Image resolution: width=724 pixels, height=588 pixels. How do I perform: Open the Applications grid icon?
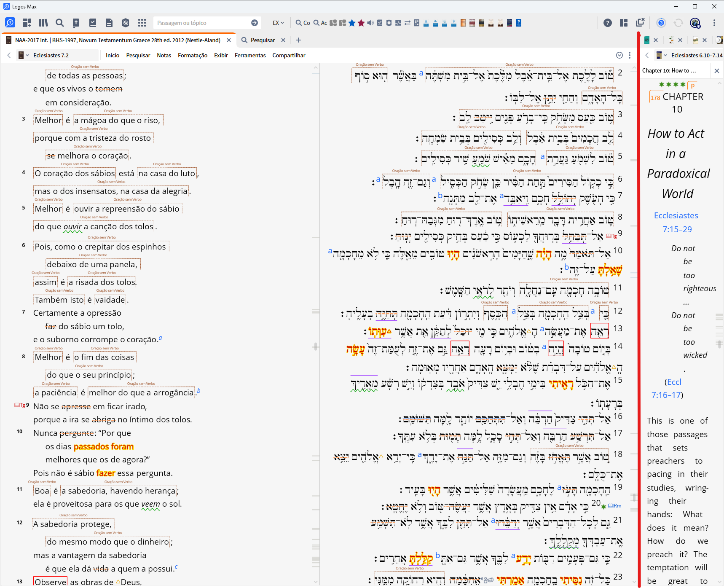coord(142,23)
